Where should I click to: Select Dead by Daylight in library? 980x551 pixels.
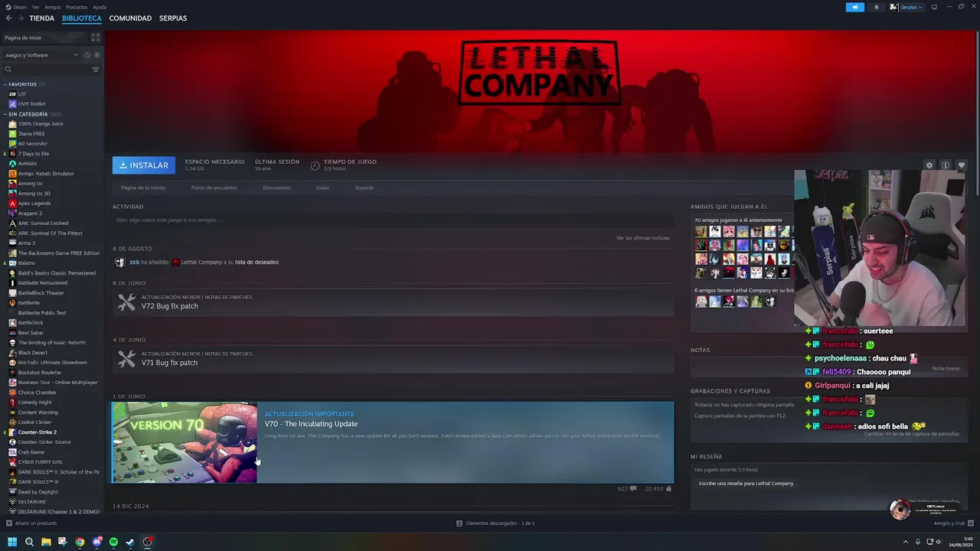pyautogui.click(x=38, y=491)
